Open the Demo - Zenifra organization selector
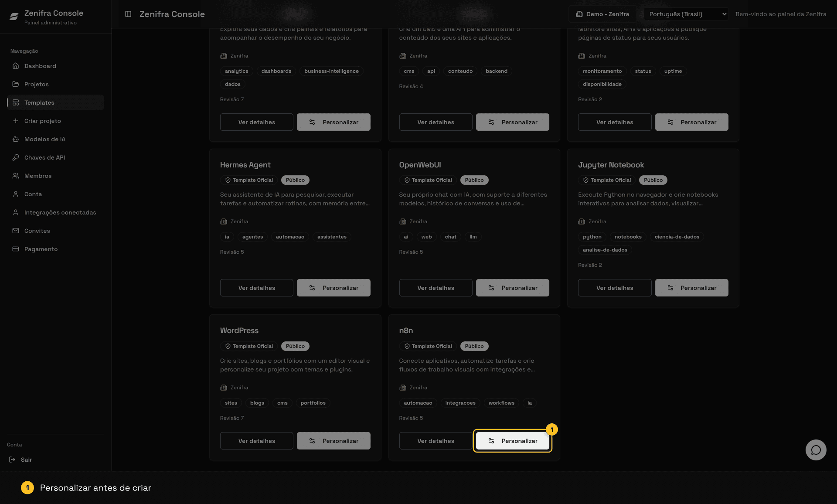 (602, 14)
